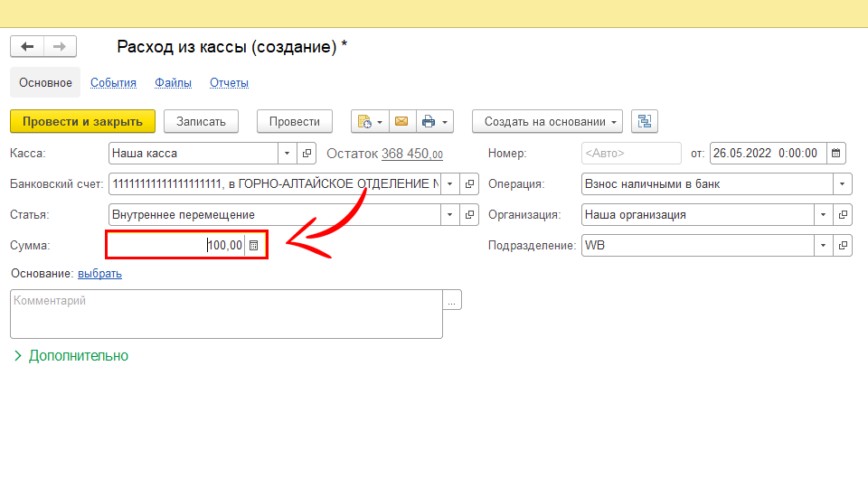This screenshot has width=868, height=488.
Task: Switch to the События tab
Action: point(113,83)
